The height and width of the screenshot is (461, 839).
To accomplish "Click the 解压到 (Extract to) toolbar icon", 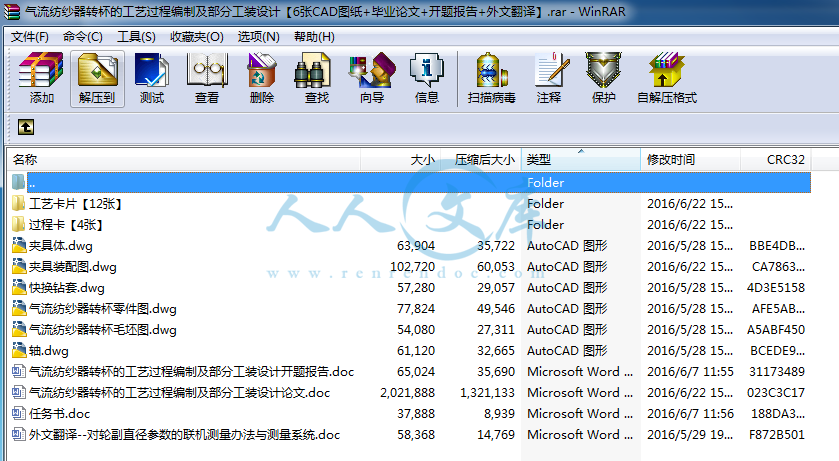I will point(97,78).
